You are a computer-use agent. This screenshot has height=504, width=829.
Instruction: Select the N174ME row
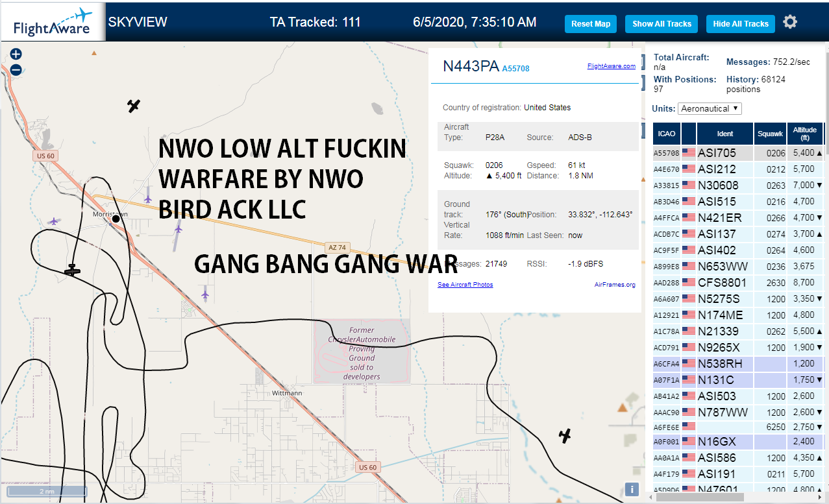739,315
